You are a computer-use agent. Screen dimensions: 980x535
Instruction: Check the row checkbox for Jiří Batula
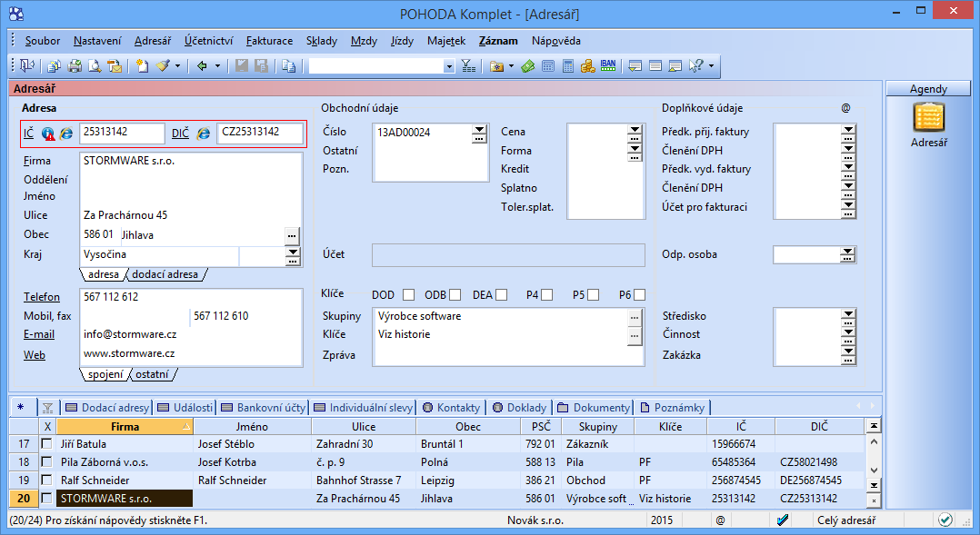(46, 444)
